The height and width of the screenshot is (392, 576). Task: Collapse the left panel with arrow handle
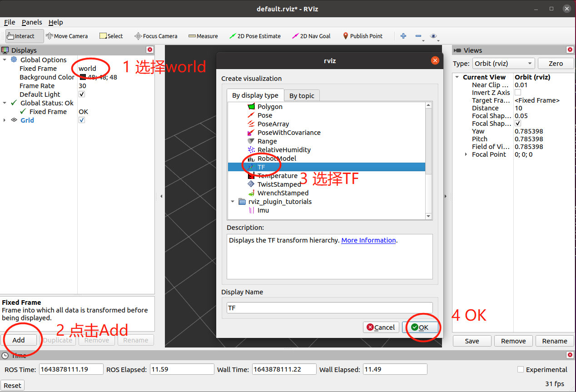point(161,196)
